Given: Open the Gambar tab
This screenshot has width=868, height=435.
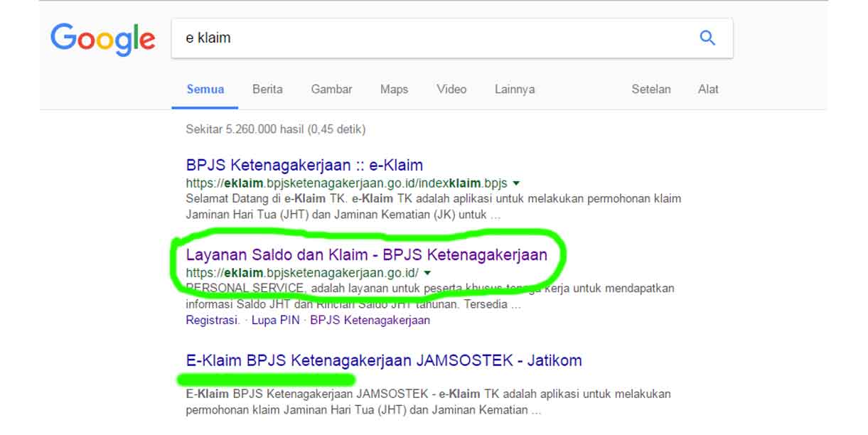Looking at the screenshot, I should [x=331, y=90].
